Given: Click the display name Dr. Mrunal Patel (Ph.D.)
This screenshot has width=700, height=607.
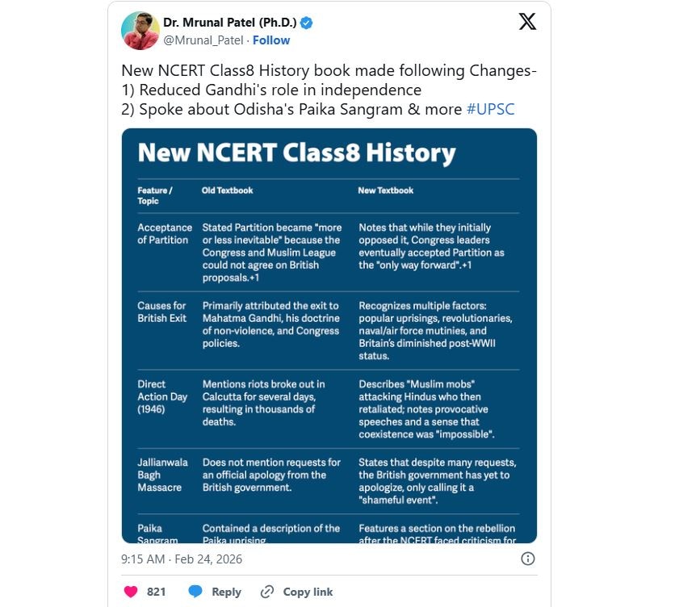Looking at the screenshot, I should (x=229, y=23).
